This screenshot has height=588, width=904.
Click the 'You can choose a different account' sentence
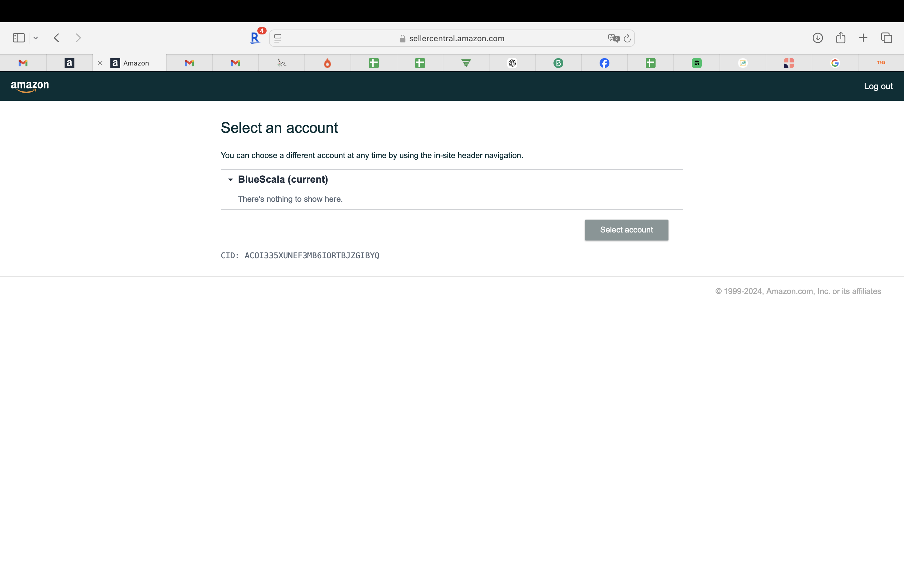coord(372,155)
